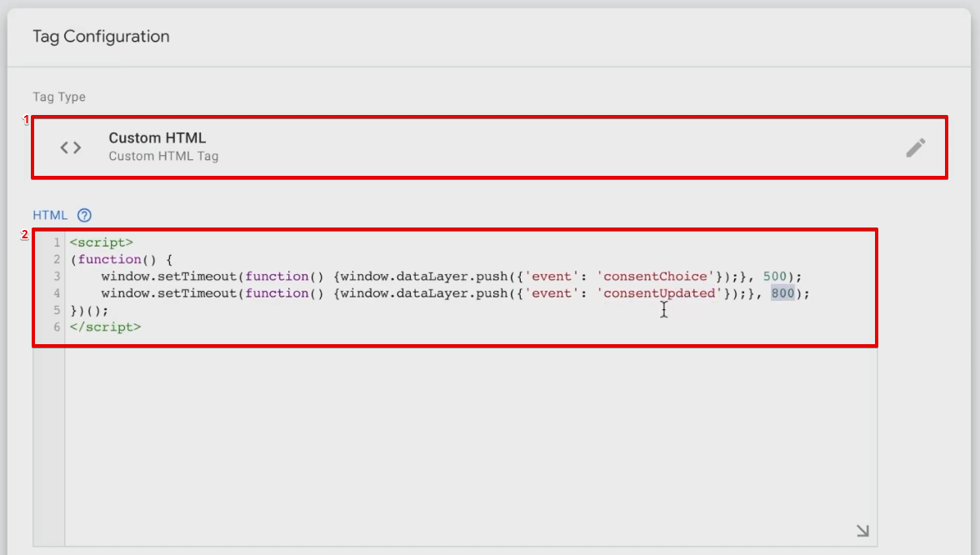This screenshot has height=555, width=980.
Task: Click the '})();' text on line 5
Action: pyautogui.click(x=88, y=310)
